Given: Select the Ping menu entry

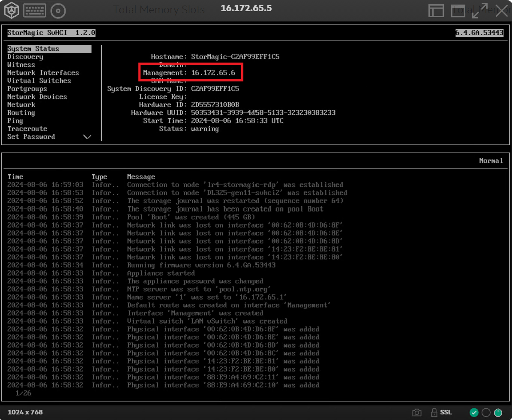Looking at the screenshot, I should coord(15,121).
